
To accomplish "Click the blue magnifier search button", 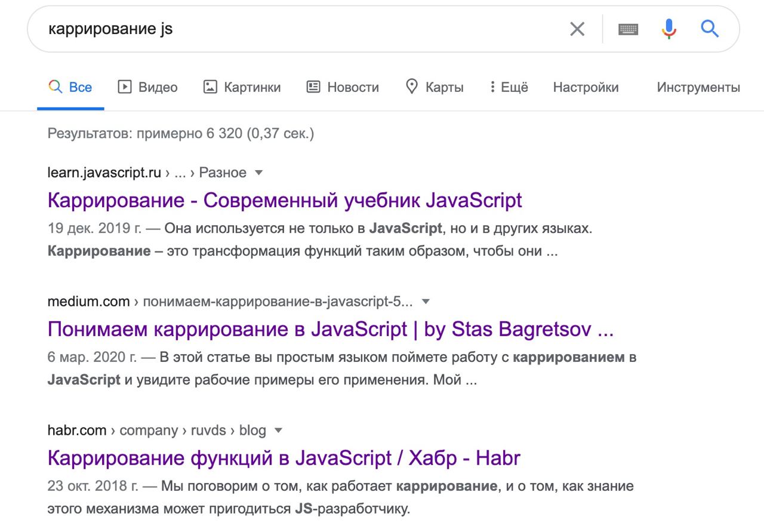I will point(710,28).
